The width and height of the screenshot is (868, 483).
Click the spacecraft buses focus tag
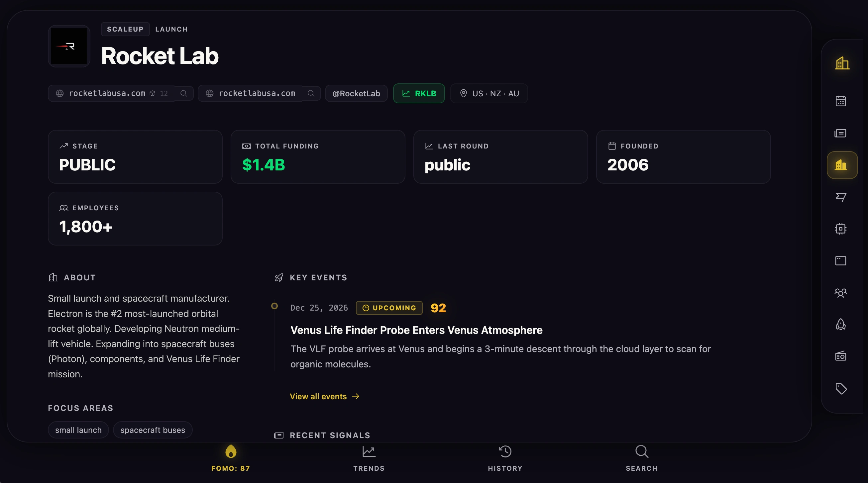tap(153, 430)
